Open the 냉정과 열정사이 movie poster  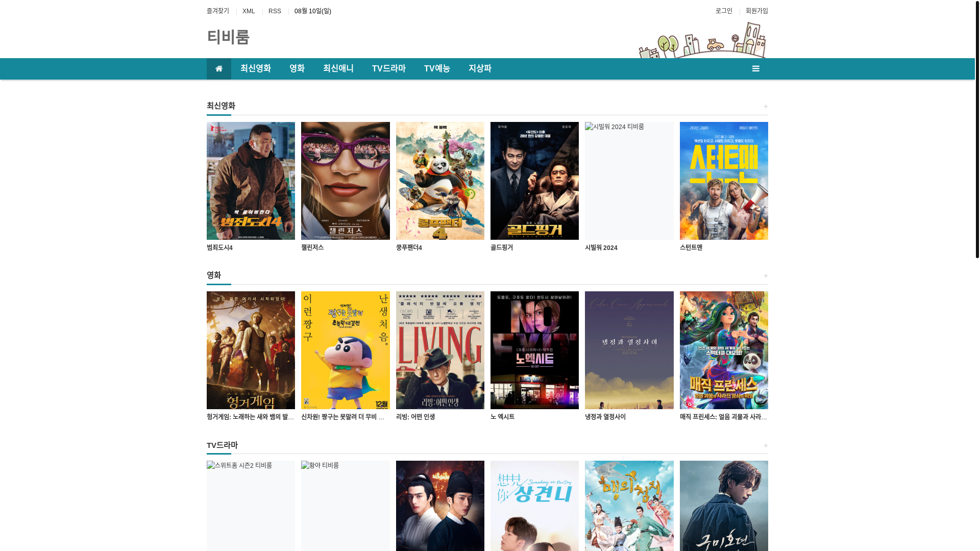click(x=629, y=350)
